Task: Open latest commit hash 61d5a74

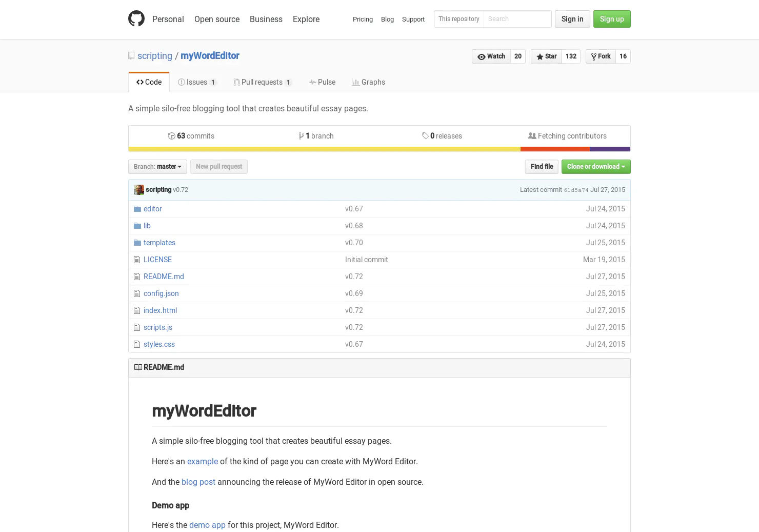Action: [x=576, y=190]
